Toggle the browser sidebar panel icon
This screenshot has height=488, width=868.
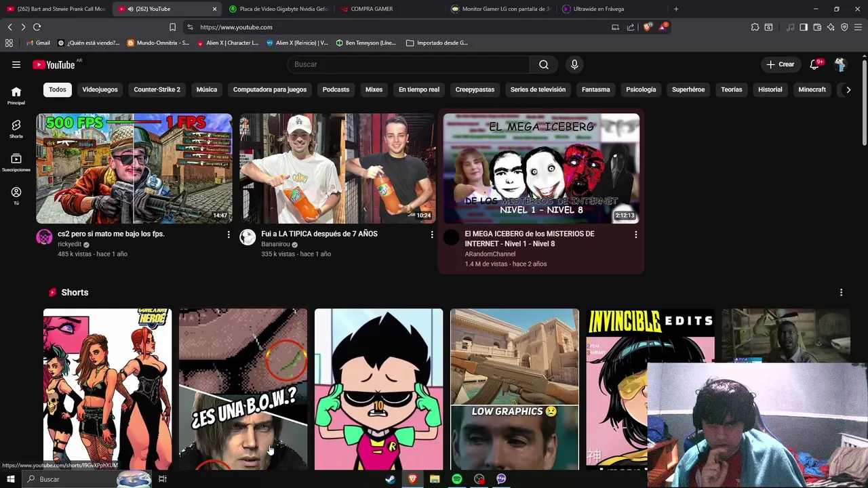(x=804, y=27)
